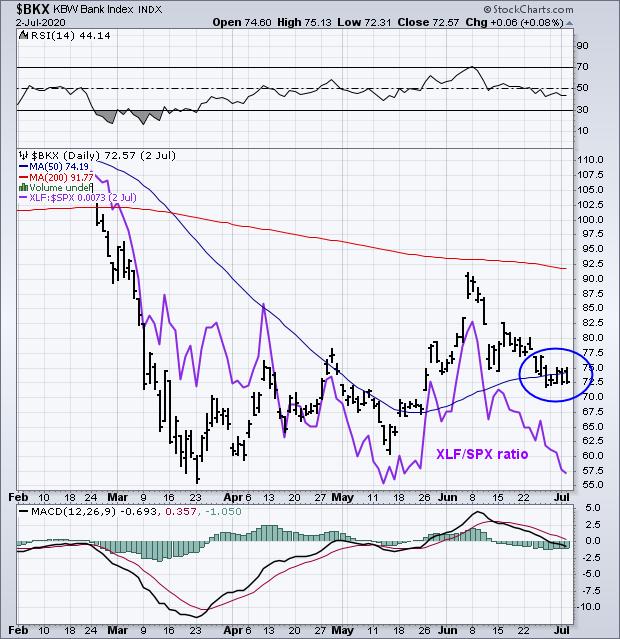Click the blue MA(50) line swatch

tap(24, 167)
